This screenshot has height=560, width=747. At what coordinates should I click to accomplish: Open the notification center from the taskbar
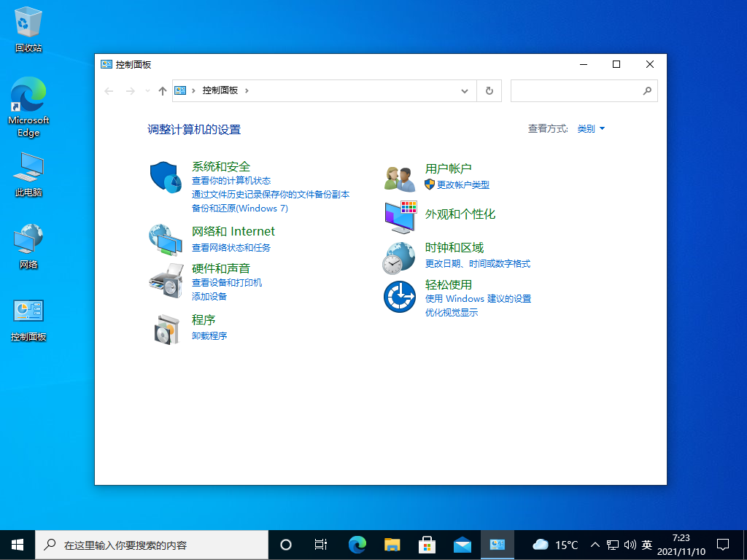click(723, 545)
